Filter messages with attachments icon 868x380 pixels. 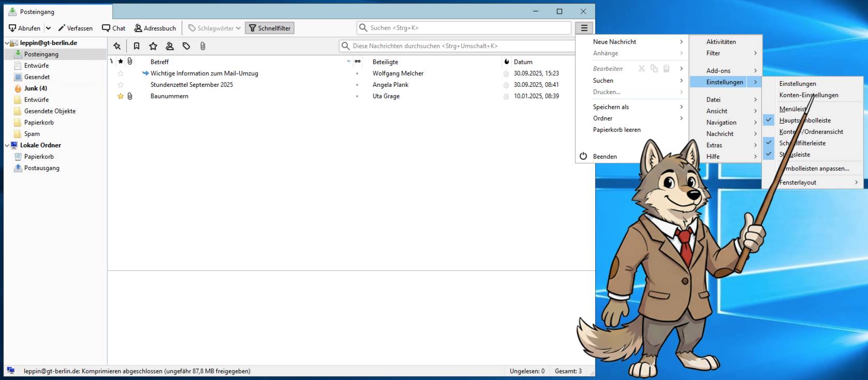[203, 46]
